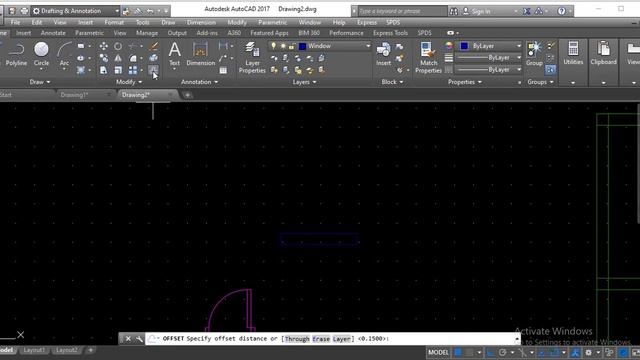Viewport: 640px width, 360px height.
Task: Toggle lock icon for Window layer
Action: tap(291, 47)
